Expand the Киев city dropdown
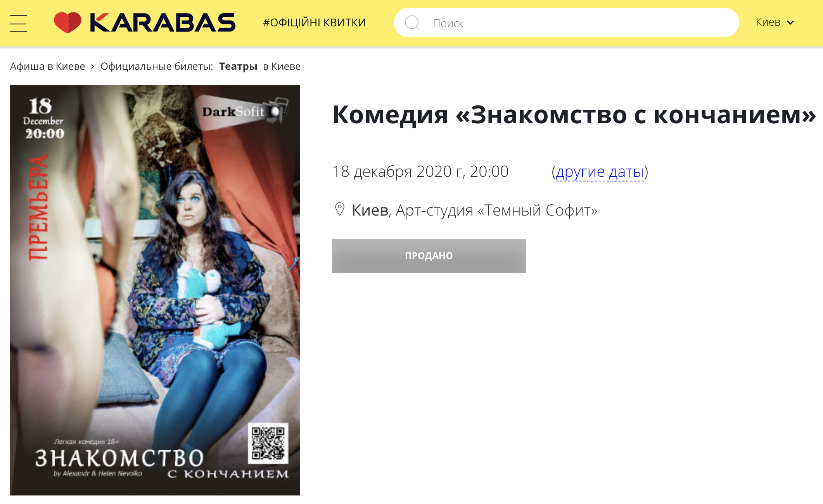The height and width of the screenshot is (504, 823). 775,22
